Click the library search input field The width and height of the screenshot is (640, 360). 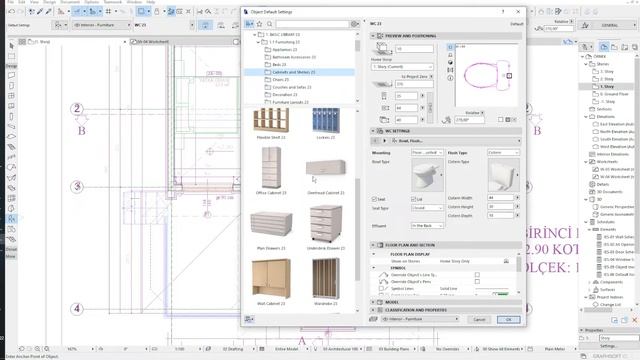click(x=312, y=24)
